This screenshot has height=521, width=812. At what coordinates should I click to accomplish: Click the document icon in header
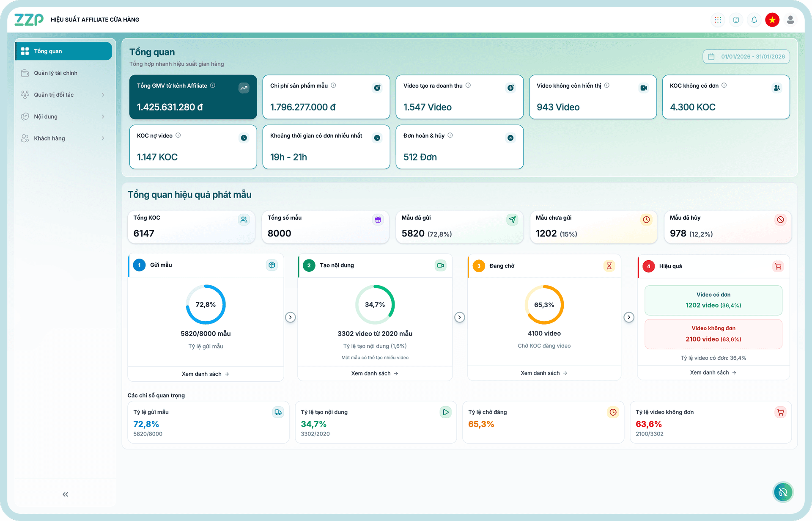pos(736,20)
